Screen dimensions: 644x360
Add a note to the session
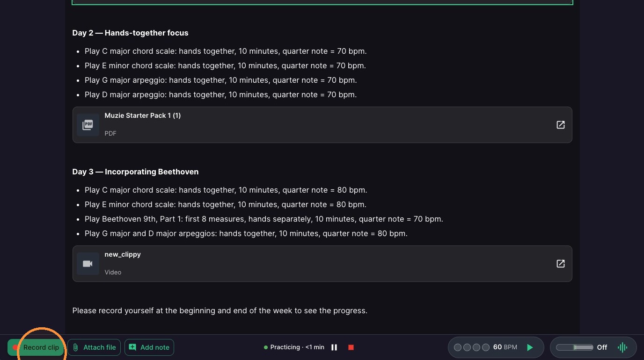point(149,347)
